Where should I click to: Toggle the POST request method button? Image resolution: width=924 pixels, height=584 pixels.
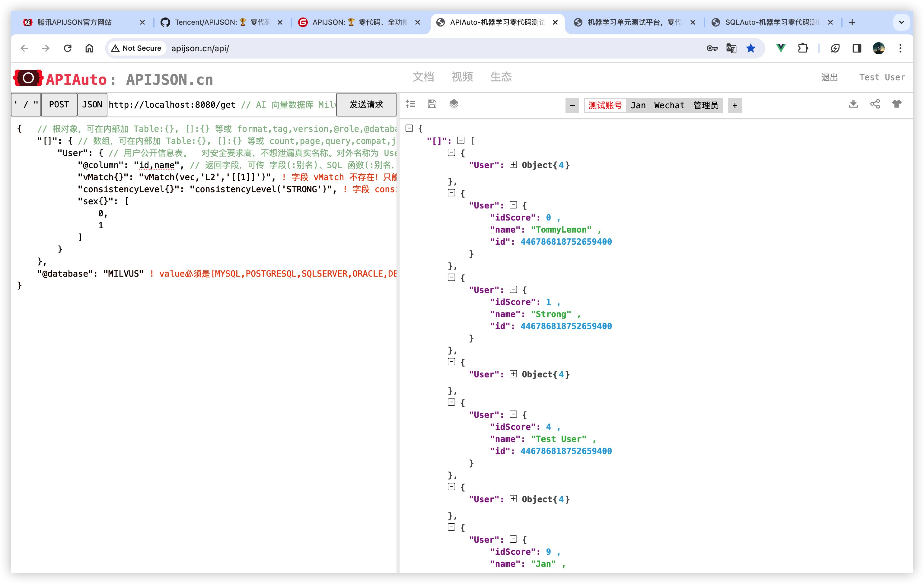(59, 105)
